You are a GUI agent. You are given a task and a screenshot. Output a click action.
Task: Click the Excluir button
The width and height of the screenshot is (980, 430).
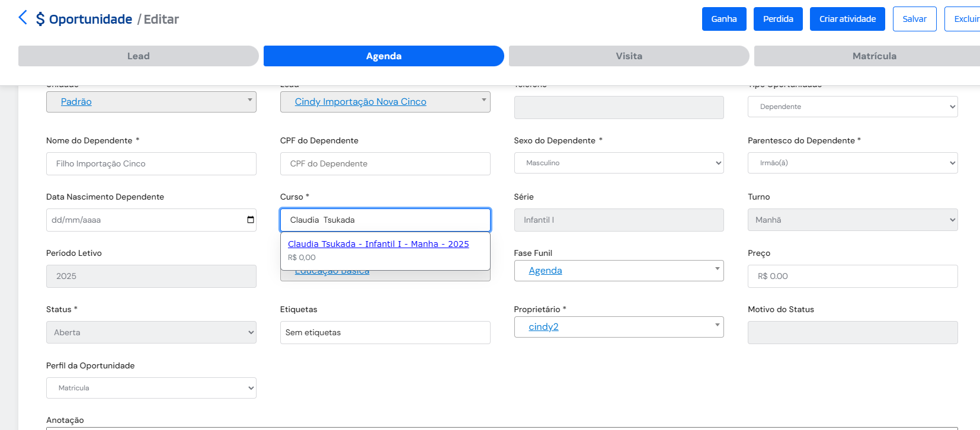click(x=963, y=19)
